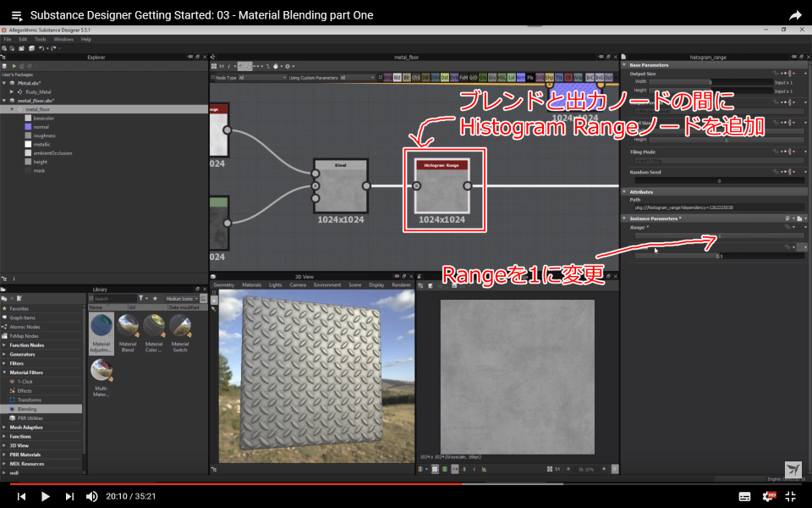Collapse the Metal.sbs package

point(4,83)
